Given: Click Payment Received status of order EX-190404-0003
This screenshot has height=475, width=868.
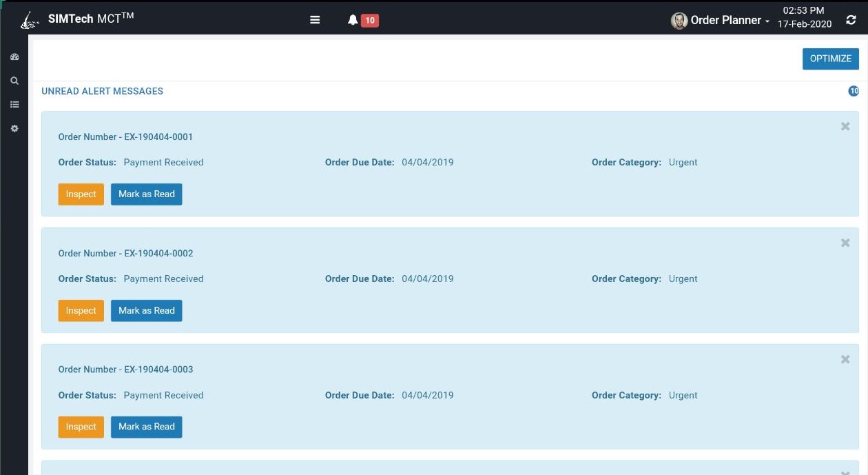Looking at the screenshot, I should (164, 396).
